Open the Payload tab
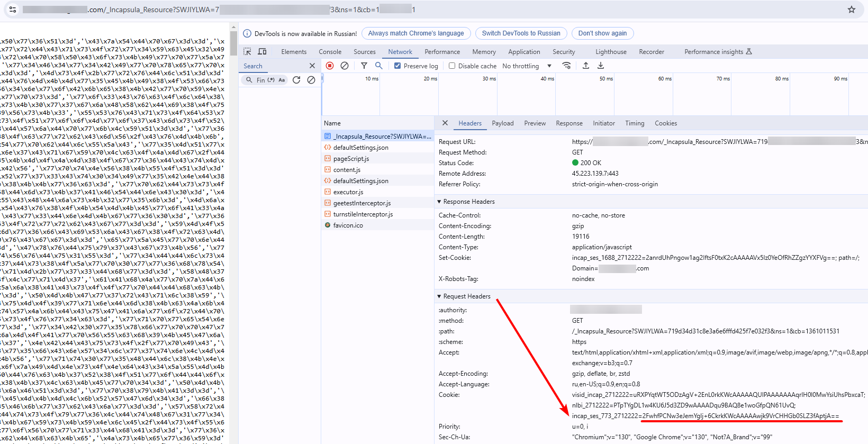The width and height of the screenshot is (868, 444). coord(502,123)
